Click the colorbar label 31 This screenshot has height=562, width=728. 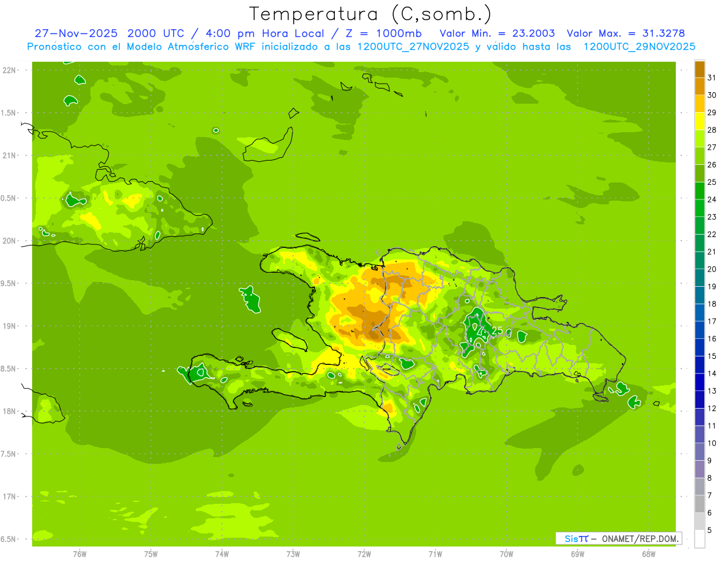[712, 78]
